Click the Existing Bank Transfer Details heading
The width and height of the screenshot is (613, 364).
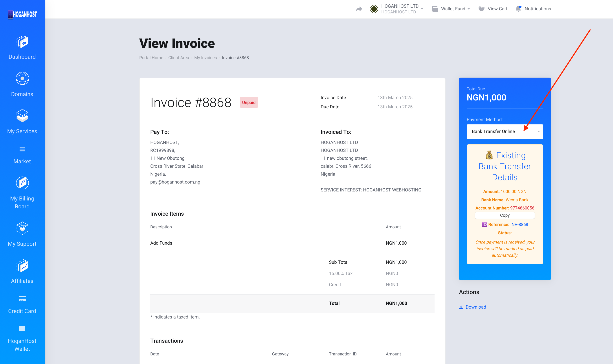pos(505,166)
